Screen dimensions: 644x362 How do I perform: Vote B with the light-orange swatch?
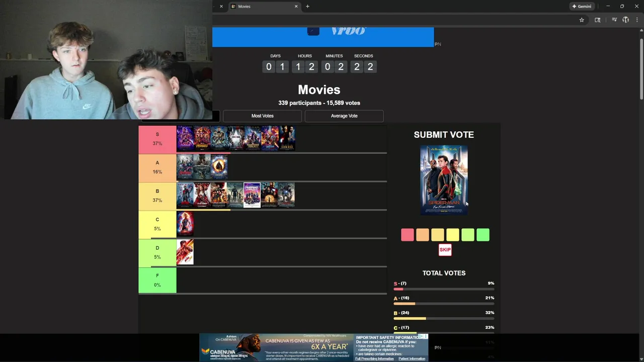(x=438, y=235)
